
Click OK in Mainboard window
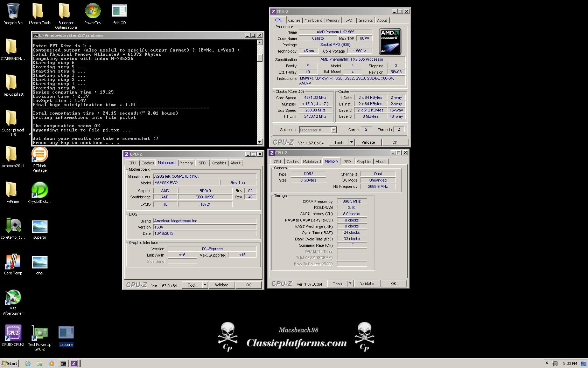coord(248,285)
